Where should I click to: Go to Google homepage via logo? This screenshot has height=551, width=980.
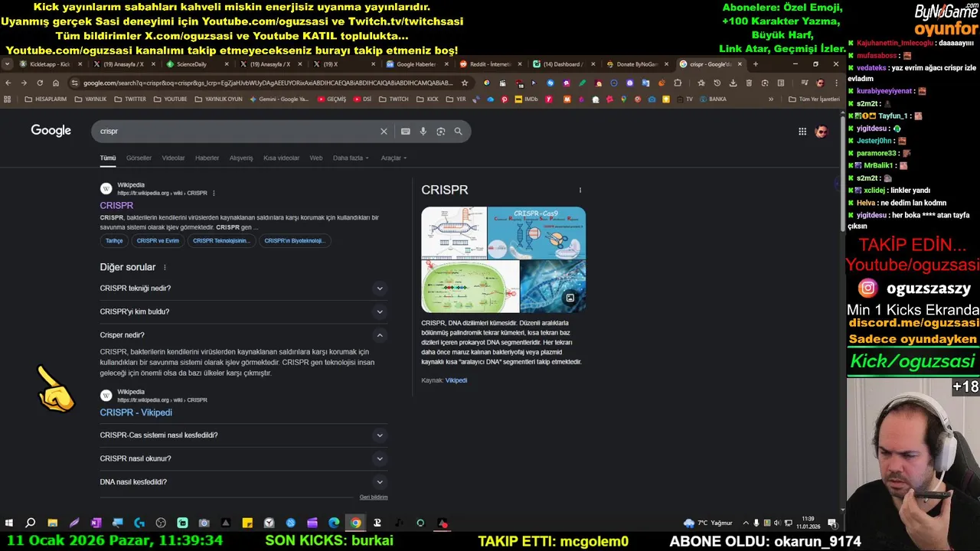[51, 131]
